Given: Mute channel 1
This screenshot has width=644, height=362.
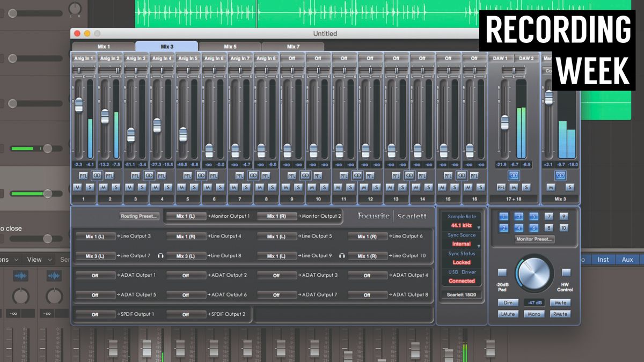Looking at the screenshot, I should pos(78,188).
